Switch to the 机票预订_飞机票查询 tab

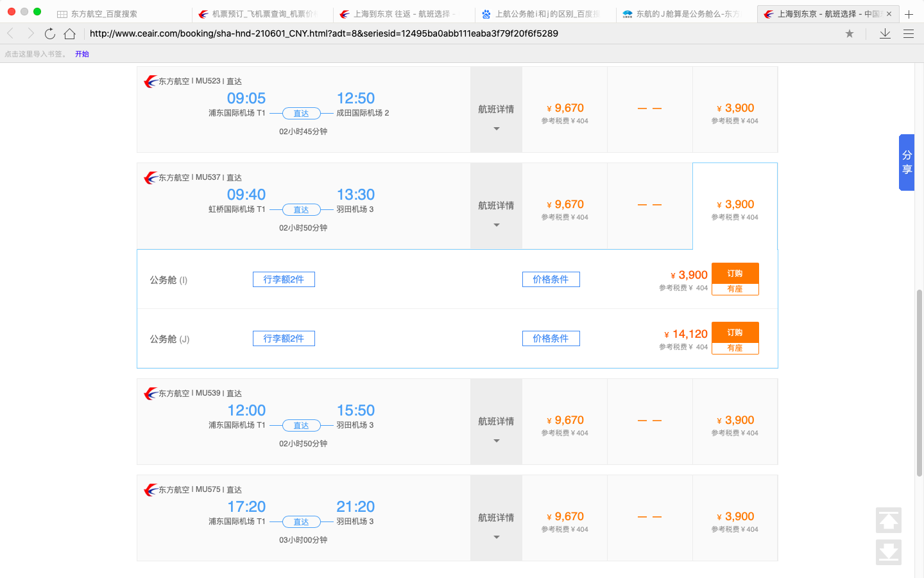point(262,13)
